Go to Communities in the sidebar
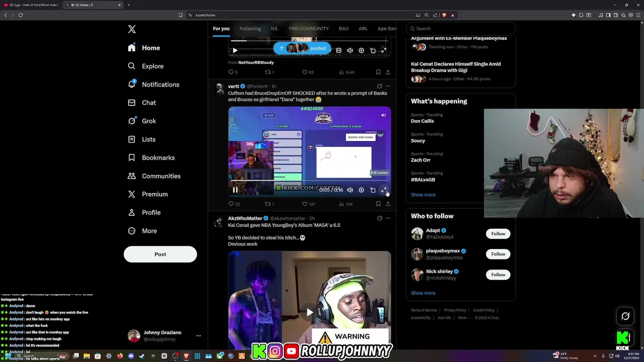644x362 pixels. click(154, 176)
